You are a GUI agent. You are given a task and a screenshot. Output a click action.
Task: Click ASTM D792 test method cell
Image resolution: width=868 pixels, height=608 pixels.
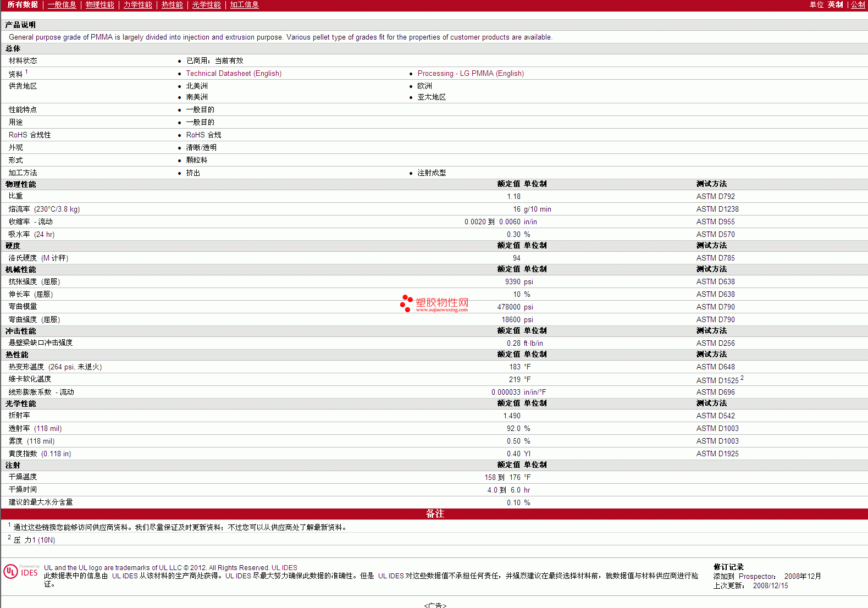(x=715, y=197)
